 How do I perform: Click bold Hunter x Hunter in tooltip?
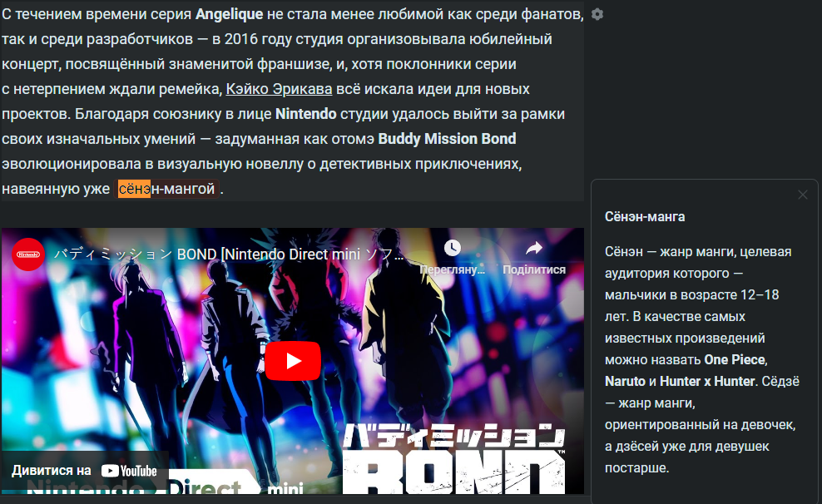707,382
